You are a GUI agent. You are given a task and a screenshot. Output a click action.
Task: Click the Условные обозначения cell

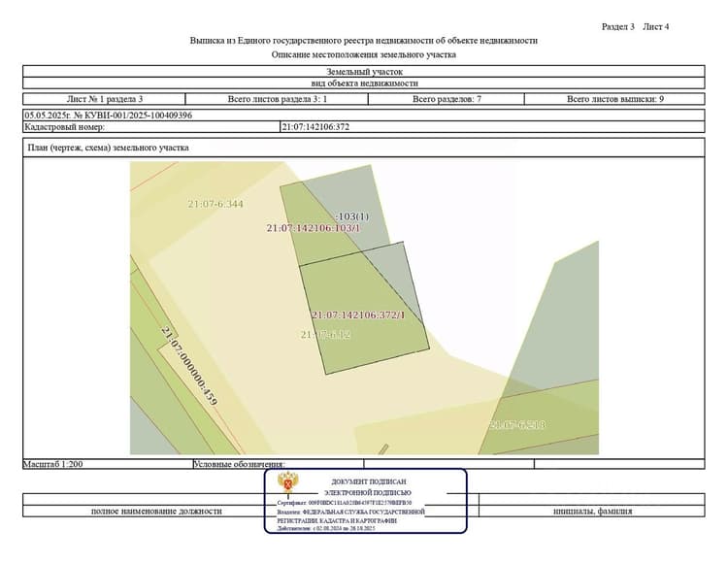pyautogui.click(x=279, y=464)
